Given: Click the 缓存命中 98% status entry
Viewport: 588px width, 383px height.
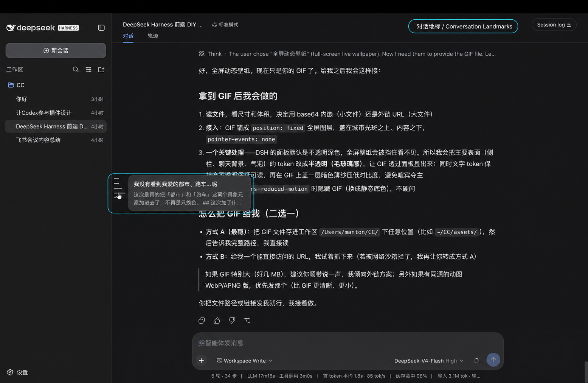Looking at the screenshot, I should point(411,376).
